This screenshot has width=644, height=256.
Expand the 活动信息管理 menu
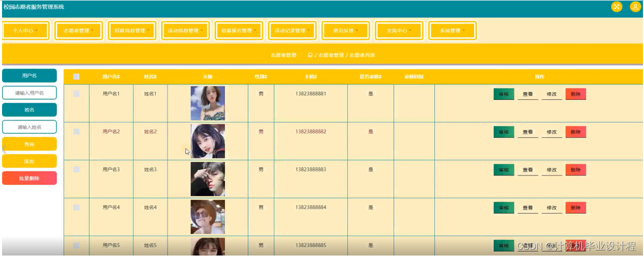pos(186,31)
